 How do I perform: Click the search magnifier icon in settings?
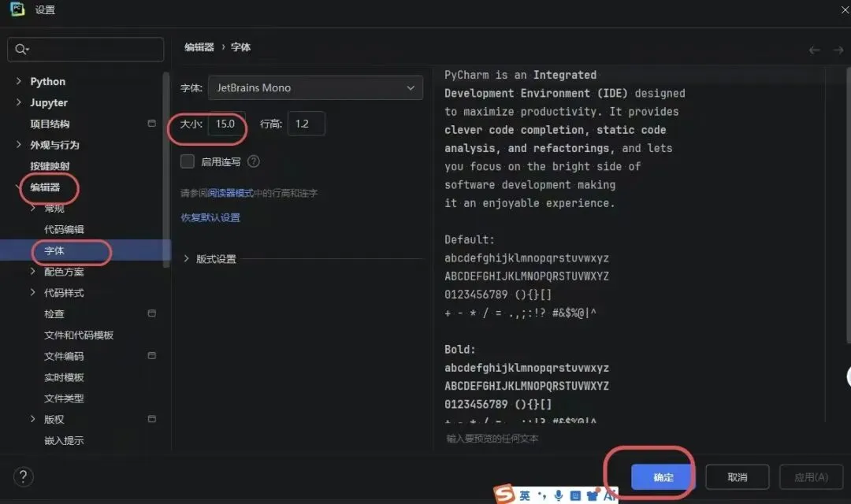[x=21, y=50]
